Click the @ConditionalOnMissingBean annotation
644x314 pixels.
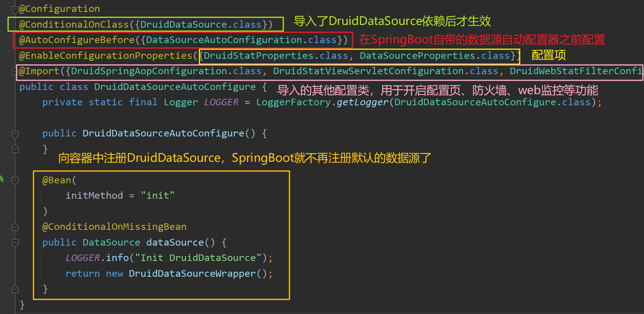[114, 227]
